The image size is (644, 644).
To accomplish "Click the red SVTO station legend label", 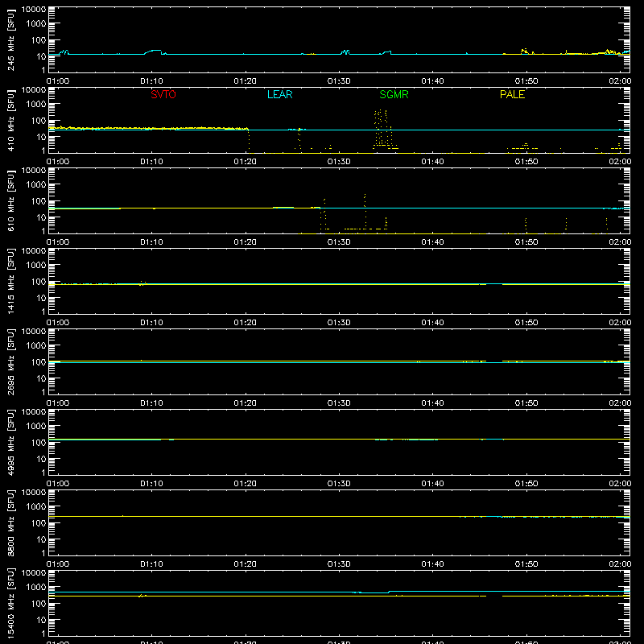I will tap(163, 94).
